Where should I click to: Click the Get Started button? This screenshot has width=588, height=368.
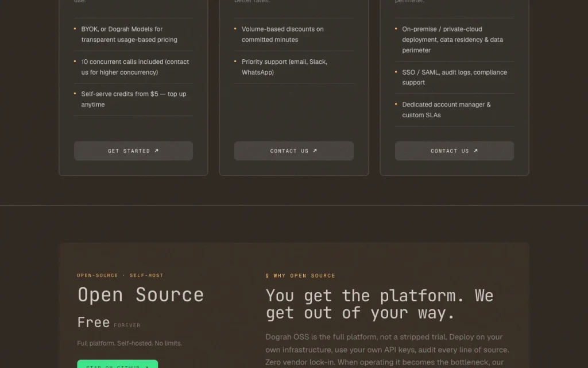coord(133,151)
